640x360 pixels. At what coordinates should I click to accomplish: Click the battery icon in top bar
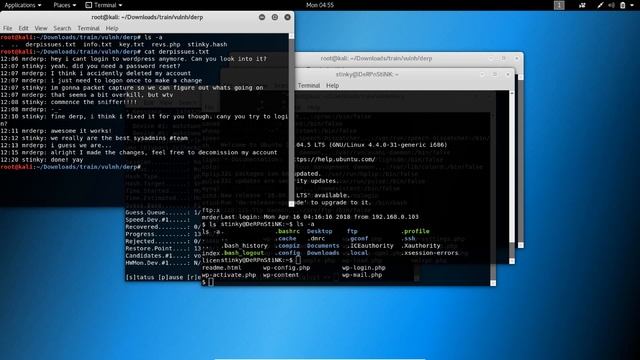(622, 5)
